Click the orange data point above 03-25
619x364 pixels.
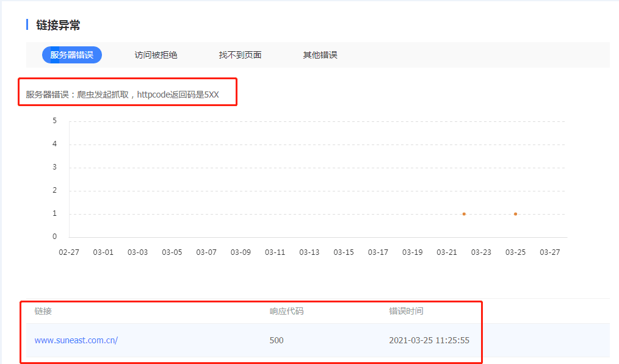coord(515,213)
